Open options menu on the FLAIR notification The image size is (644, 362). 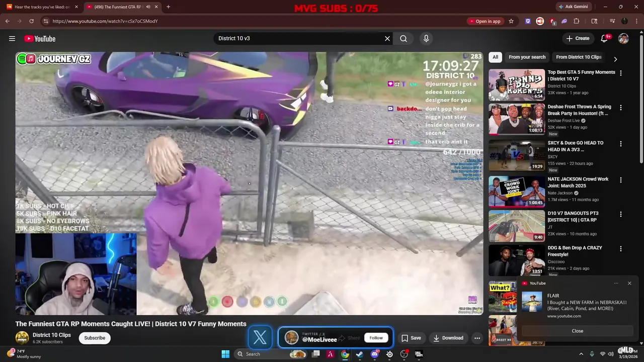[616, 283]
